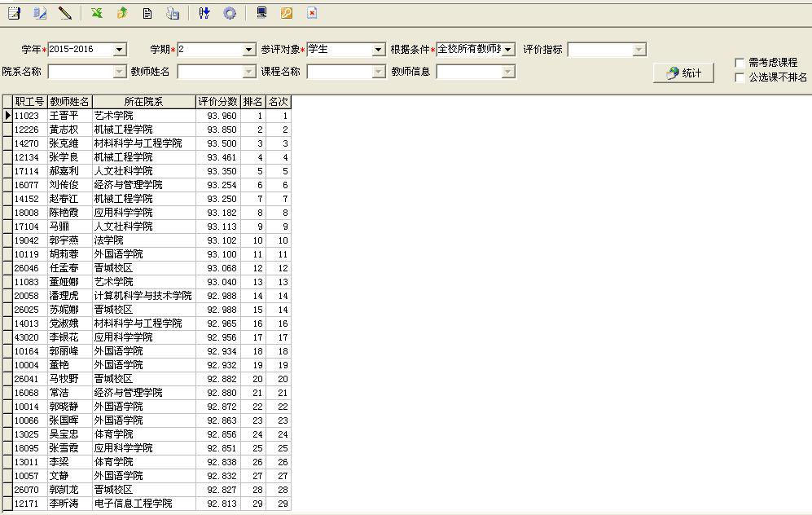Viewport: 812px width, 515px height.
Task: Click the 评价分数 column header
Action: pyautogui.click(x=217, y=102)
